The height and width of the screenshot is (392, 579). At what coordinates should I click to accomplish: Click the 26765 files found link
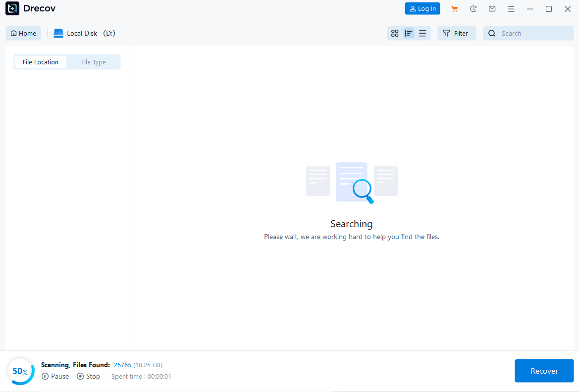(x=122, y=365)
